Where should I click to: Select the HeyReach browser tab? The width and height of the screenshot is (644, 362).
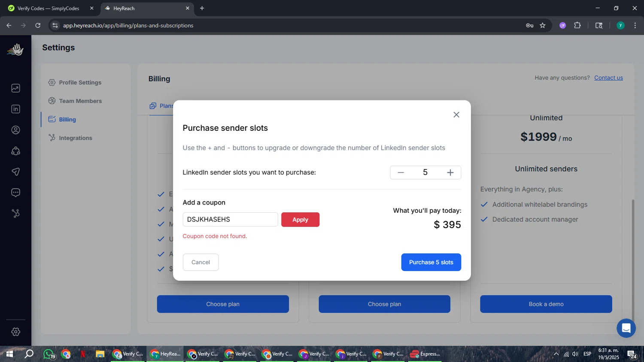coord(147,8)
